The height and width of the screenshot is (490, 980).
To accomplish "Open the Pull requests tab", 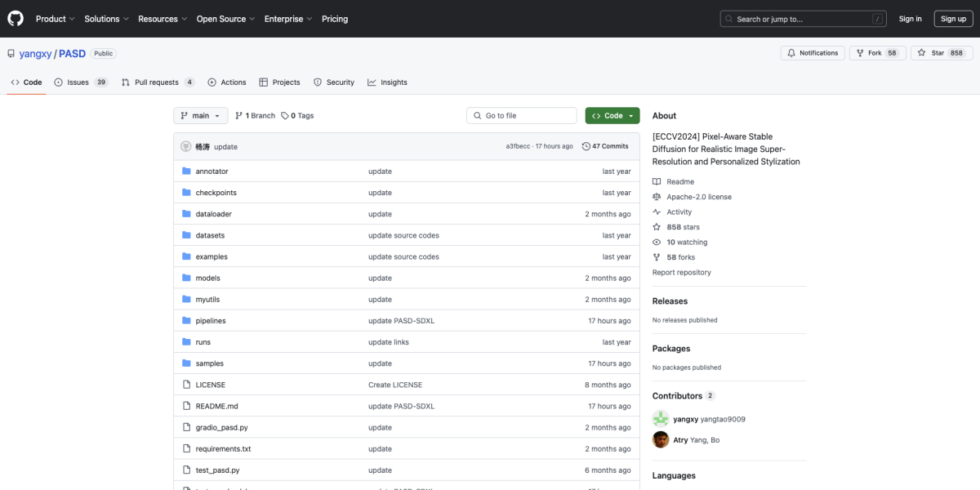I will point(158,82).
